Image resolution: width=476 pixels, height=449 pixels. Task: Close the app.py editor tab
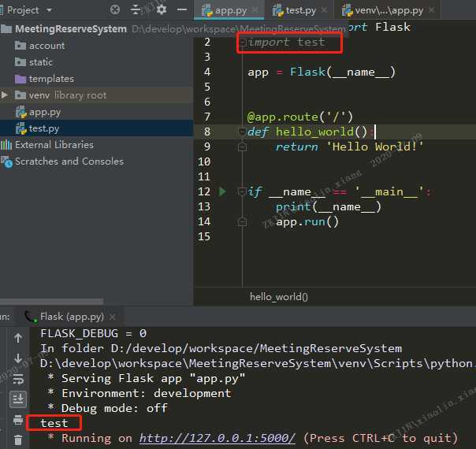[255, 10]
